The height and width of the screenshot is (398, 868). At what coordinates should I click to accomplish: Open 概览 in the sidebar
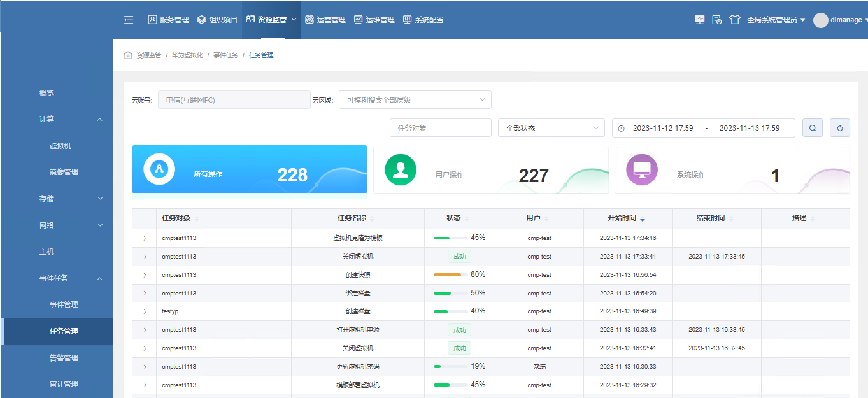coord(46,93)
